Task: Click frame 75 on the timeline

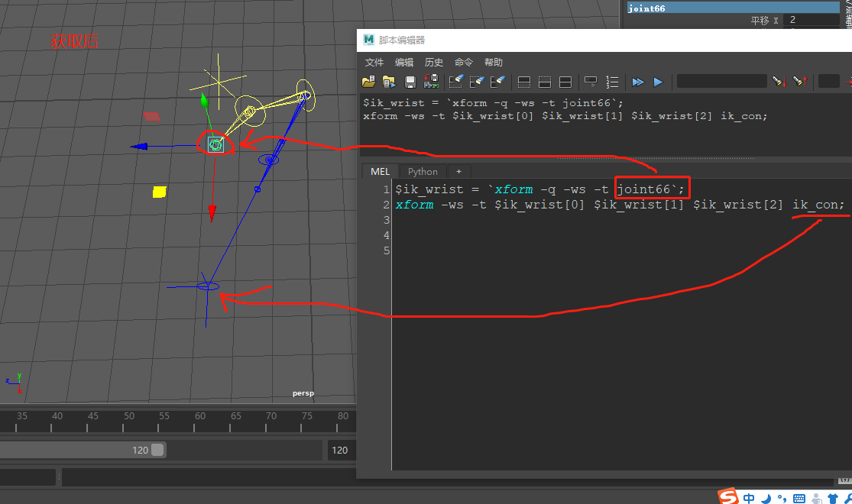Action: [307, 416]
